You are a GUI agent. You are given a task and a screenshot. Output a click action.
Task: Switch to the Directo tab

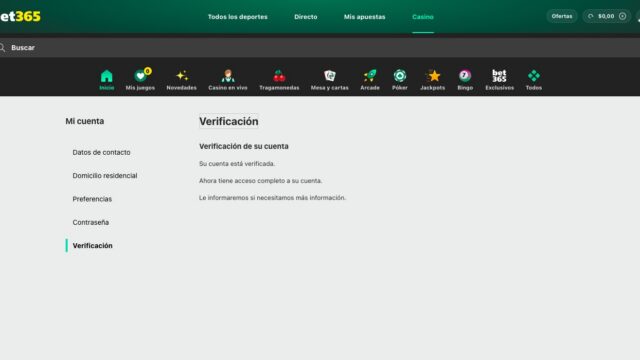[x=306, y=17]
